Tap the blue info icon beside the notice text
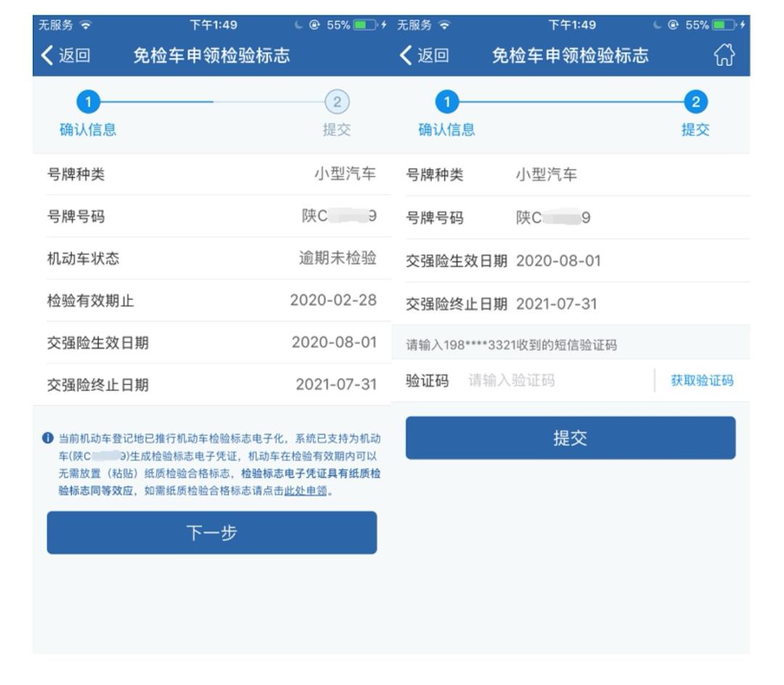784x685 pixels. [49, 438]
